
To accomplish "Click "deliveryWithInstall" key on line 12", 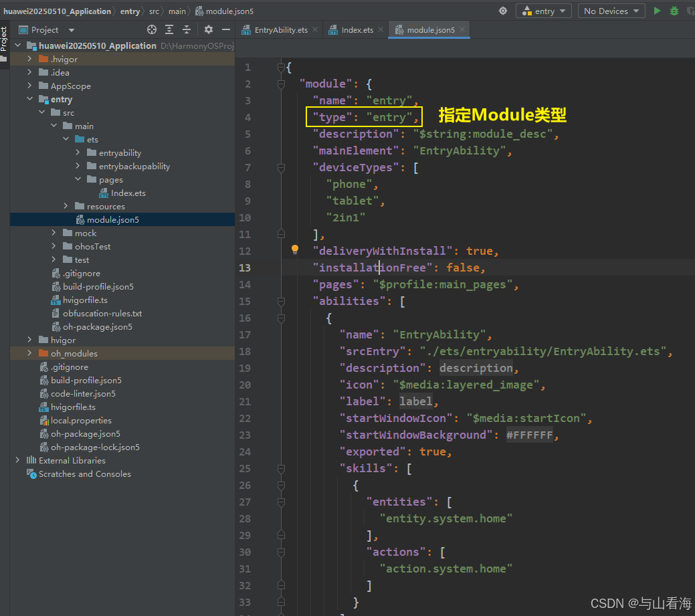I will point(382,251).
